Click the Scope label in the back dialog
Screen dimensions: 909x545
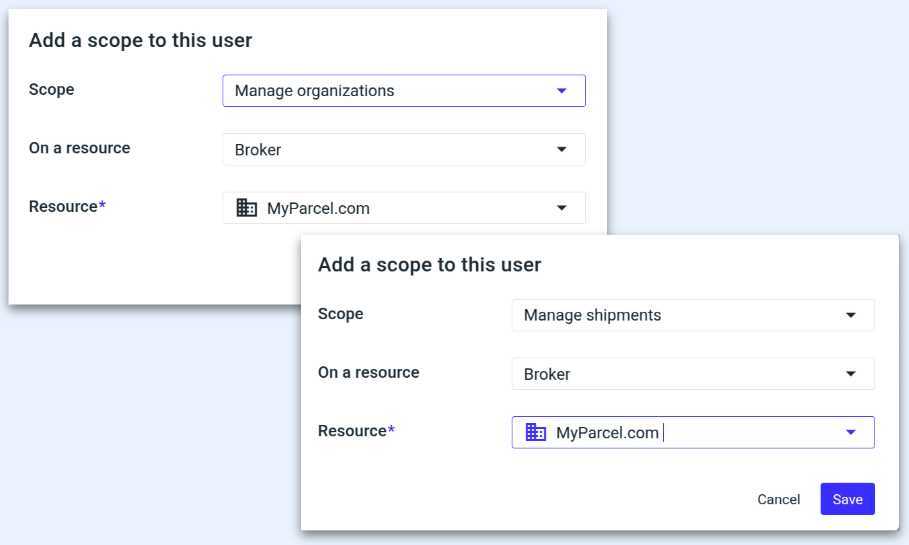(x=52, y=90)
